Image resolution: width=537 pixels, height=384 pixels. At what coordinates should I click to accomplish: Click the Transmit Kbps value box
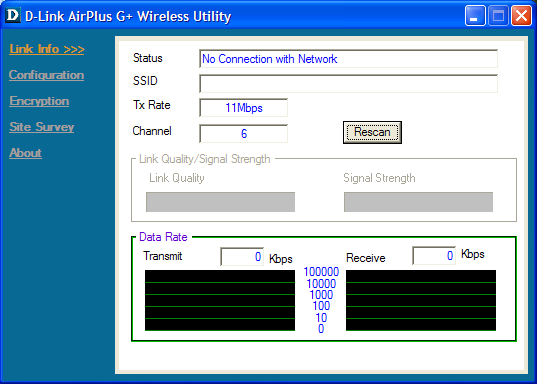[242, 257]
